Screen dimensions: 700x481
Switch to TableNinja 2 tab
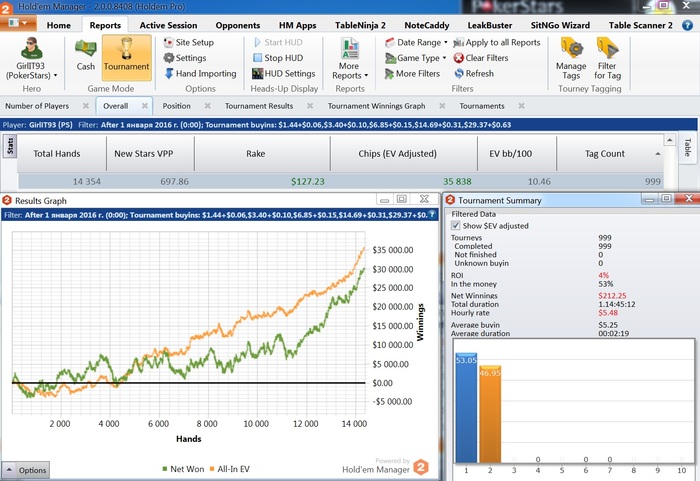360,25
